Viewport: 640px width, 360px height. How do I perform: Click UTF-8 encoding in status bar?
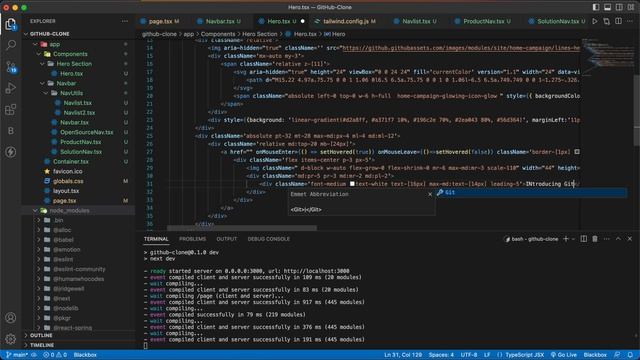click(469, 355)
